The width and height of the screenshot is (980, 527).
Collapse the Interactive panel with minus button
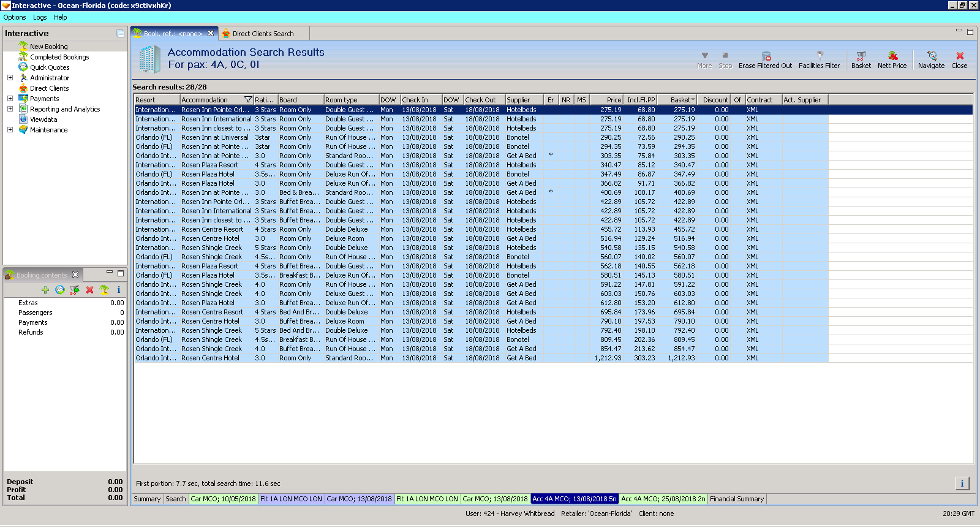click(121, 34)
